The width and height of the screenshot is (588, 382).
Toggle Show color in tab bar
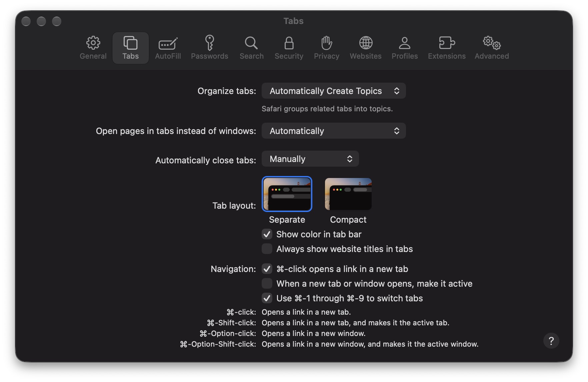(x=267, y=234)
